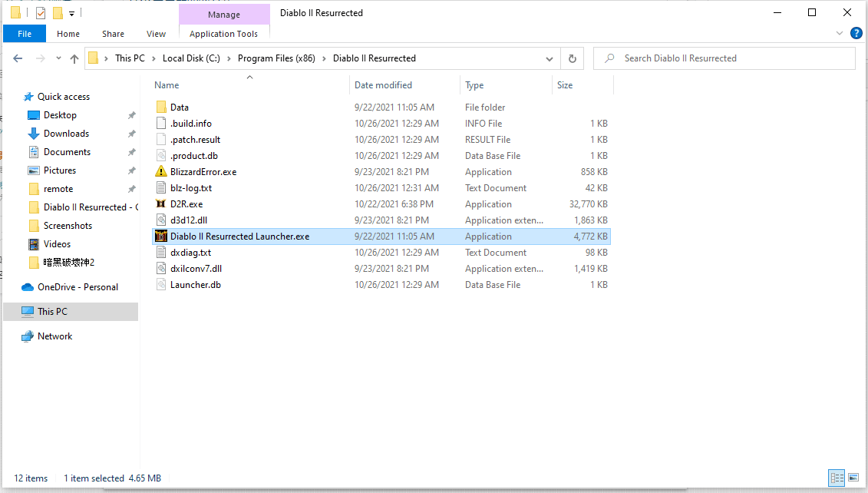The width and height of the screenshot is (868, 493).
Task: Open Downloads in Quick access
Action: (x=66, y=134)
